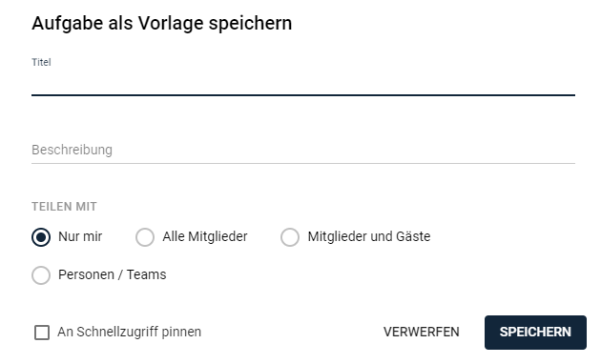
Task: Click the 'Mitglieder und Gäste' label text
Action: tap(369, 236)
